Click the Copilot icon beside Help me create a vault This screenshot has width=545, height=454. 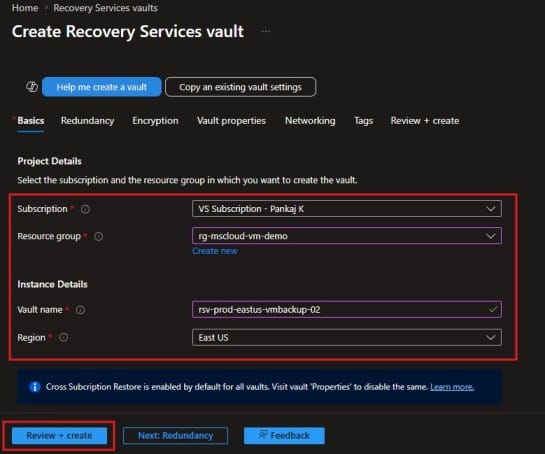click(x=32, y=87)
